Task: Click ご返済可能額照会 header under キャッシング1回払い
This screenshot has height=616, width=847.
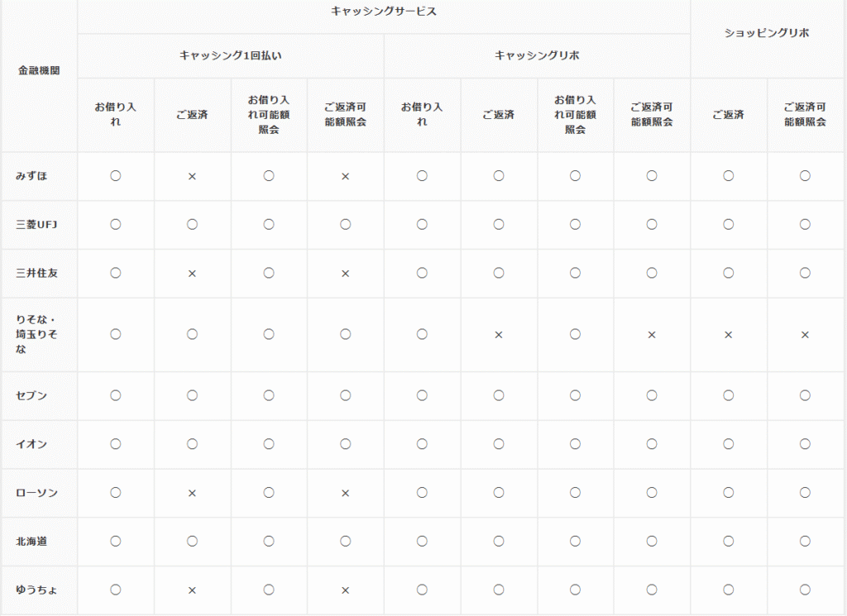Action: [346, 114]
